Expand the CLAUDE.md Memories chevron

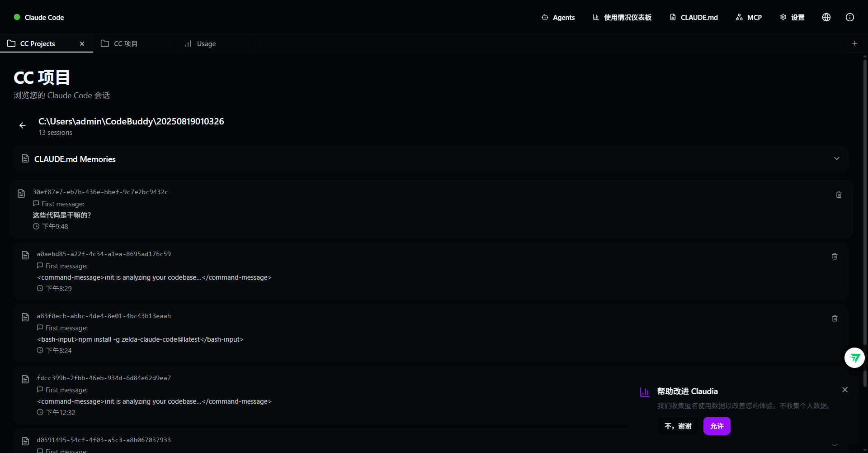(837, 158)
